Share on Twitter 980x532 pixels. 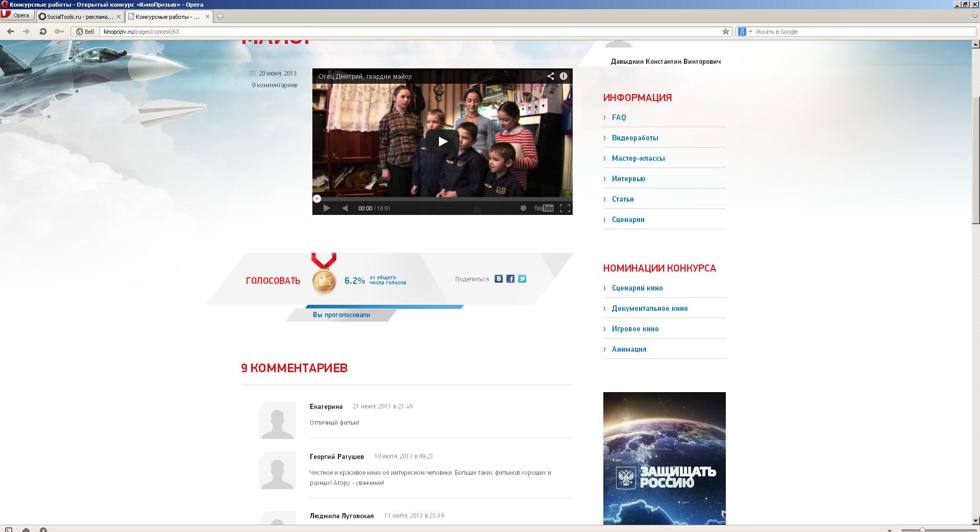coord(522,279)
